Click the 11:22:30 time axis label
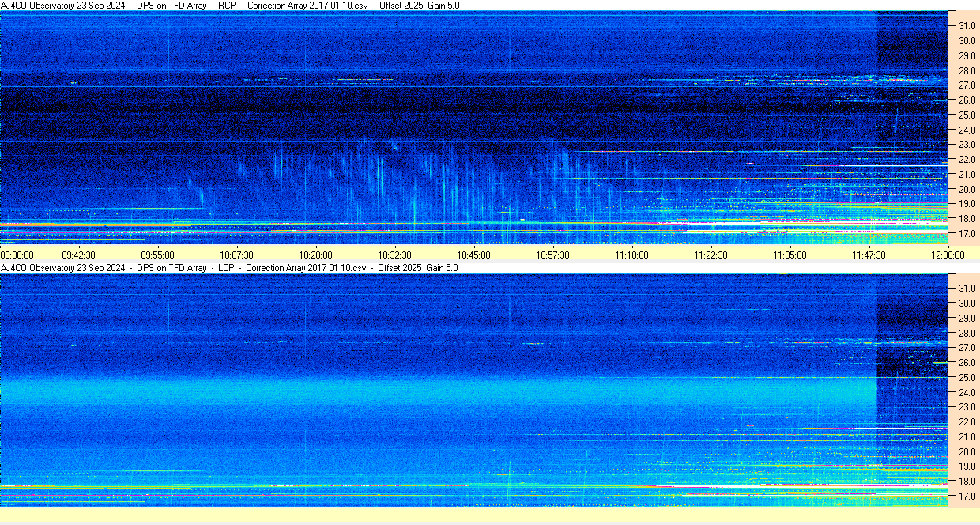 pyautogui.click(x=710, y=255)
